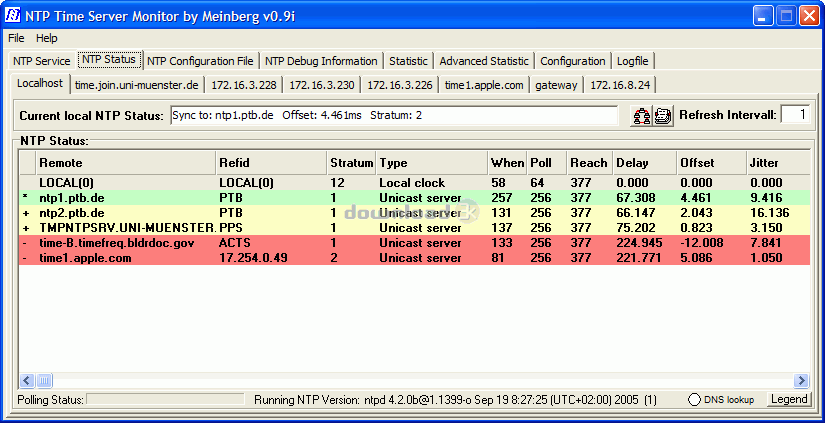Image resolution: width=825 pixels, height=423 pixels.
Task: Select the ntp1.ptb.de row
Action: tap(415, 198)
